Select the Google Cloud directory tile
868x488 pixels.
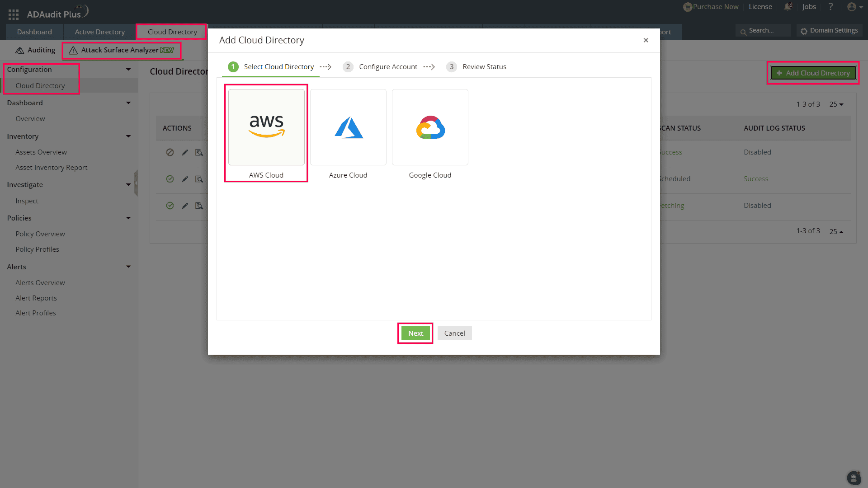point(429,127)
